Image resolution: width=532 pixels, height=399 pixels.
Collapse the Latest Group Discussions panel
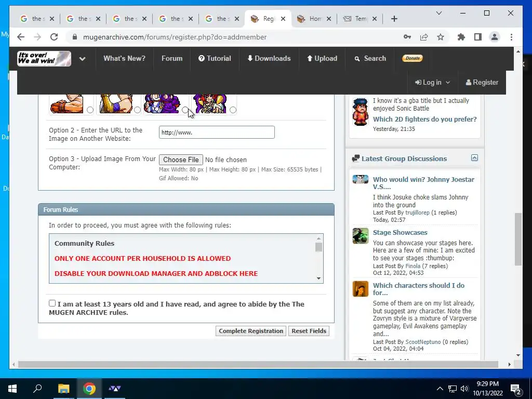point(474,158)
